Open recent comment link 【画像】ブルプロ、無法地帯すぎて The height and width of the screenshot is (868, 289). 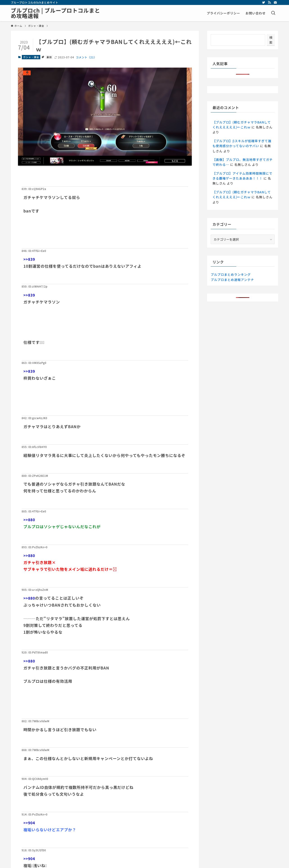[x=242, y=162]
